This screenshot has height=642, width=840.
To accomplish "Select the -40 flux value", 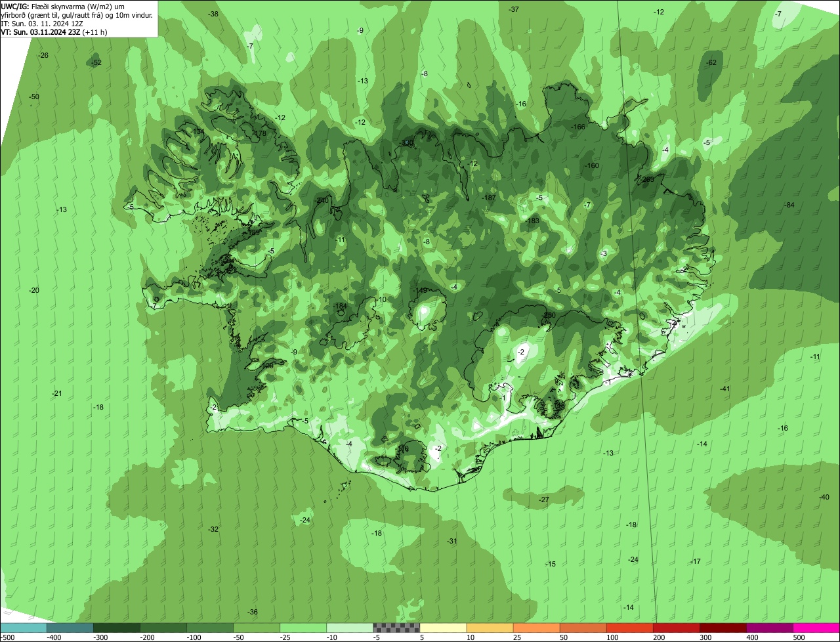I will coord(824,497).
